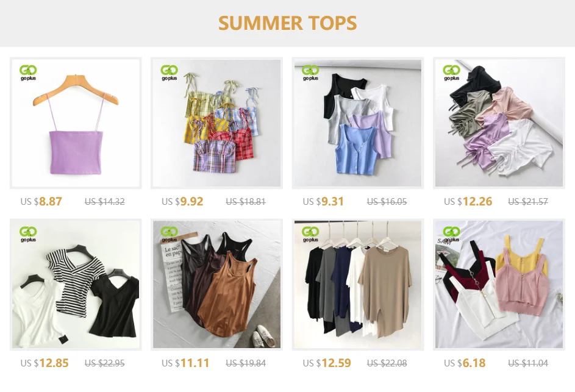The image size is (575, 392).
Task: Open the plaid tie-strap camisoles product image
Action: click(x=216, y=123)
